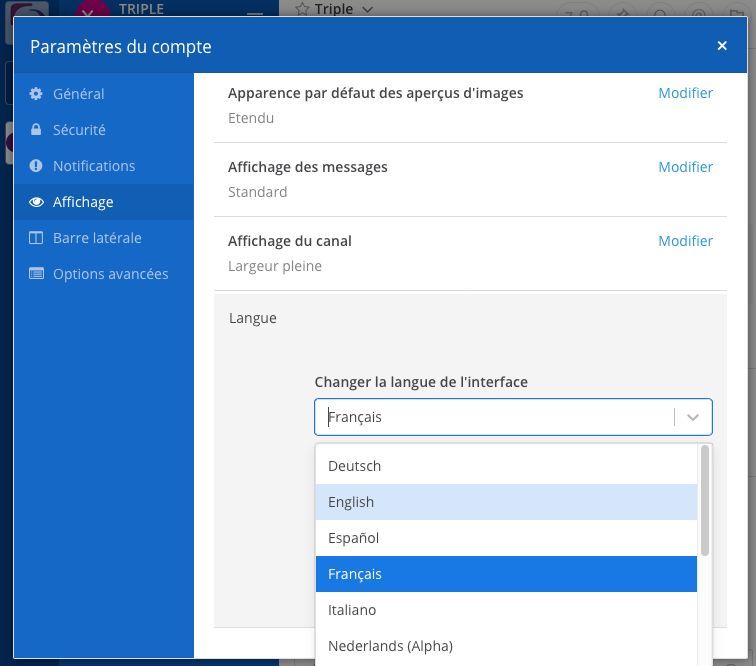Click the Etendu value text
Image resolution: width=756 pixels, height=666 pixels.
pos(251,118)
